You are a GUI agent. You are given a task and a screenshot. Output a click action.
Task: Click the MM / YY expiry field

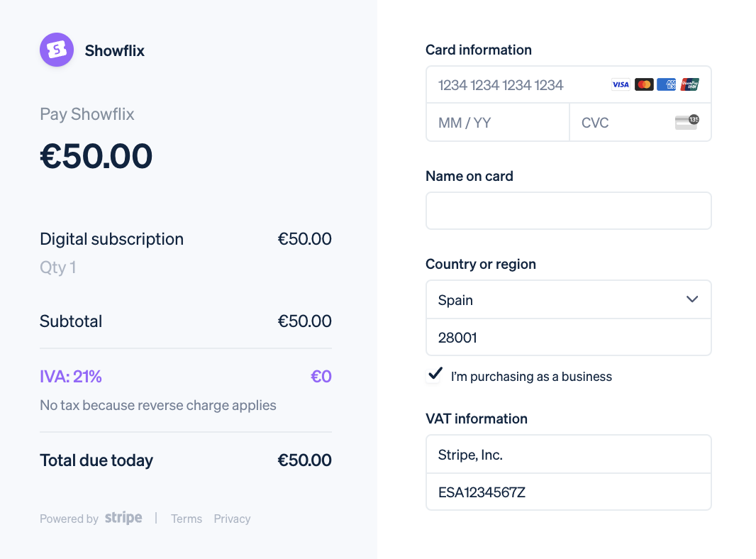(497, 123)
